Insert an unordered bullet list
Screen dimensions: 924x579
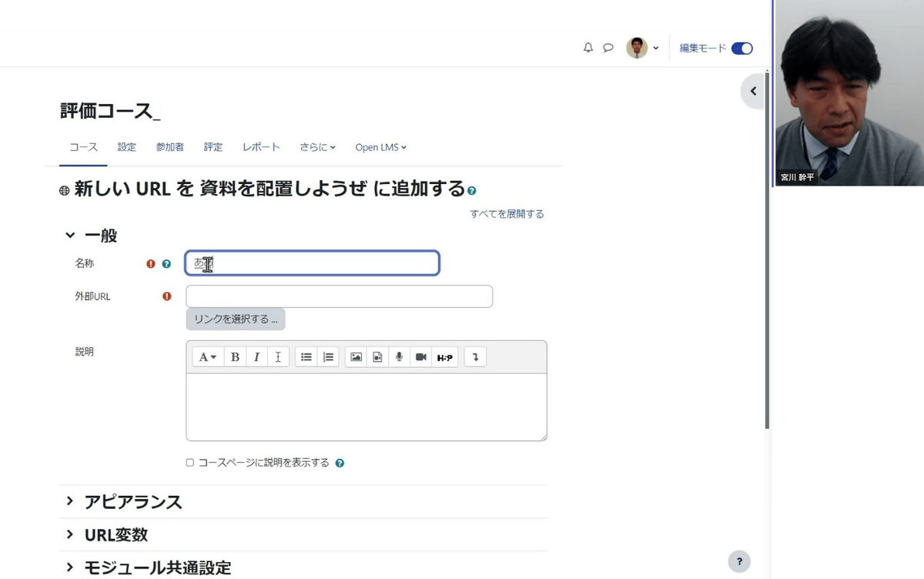coord(306,357)
